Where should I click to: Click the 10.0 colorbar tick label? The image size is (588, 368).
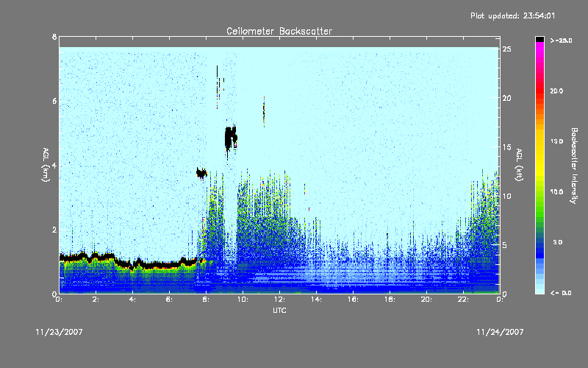coord(556,192)
